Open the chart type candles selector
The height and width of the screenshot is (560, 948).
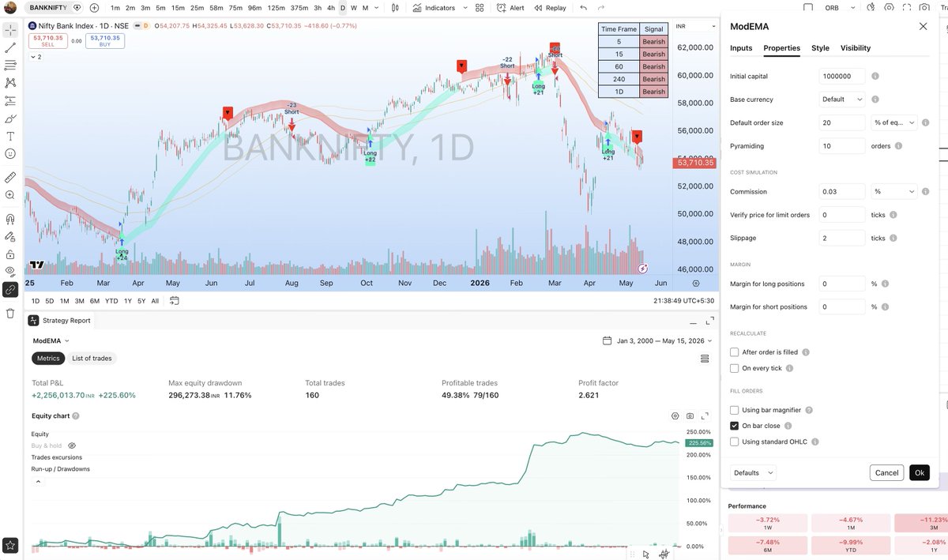tap(396, 8)
